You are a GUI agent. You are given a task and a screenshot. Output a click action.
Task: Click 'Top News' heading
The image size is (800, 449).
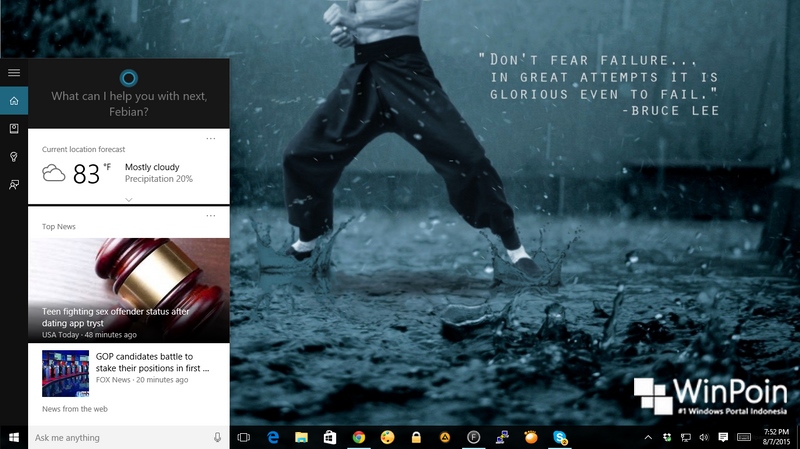coord(59,227)
